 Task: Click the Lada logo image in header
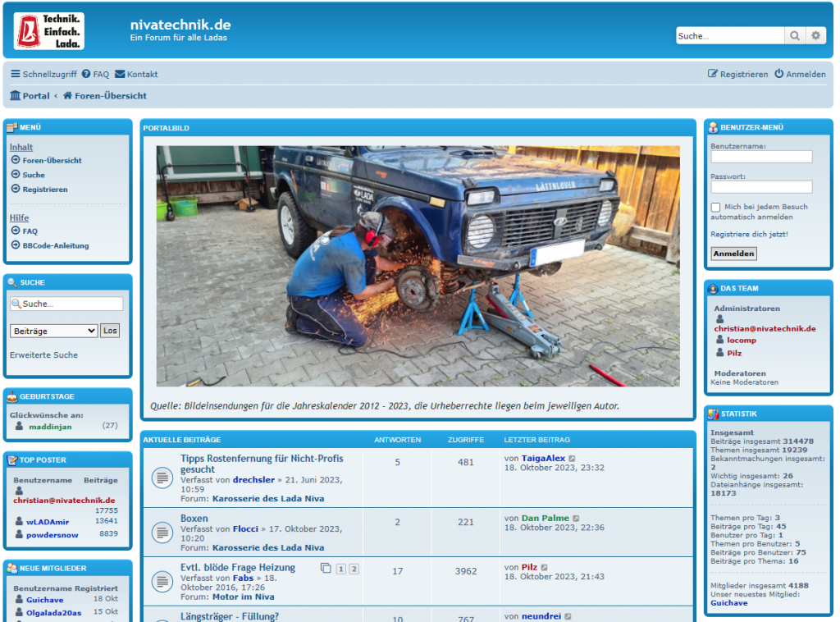[48, 31]
